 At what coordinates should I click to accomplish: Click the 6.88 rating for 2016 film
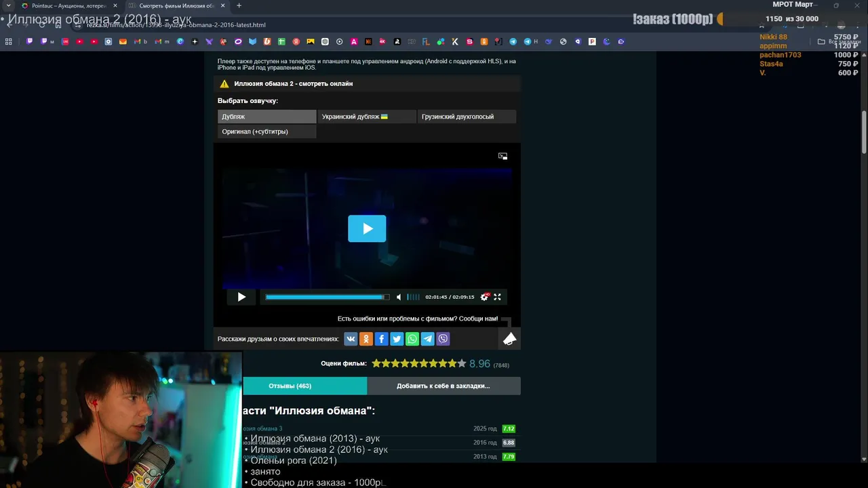point(509,443)
